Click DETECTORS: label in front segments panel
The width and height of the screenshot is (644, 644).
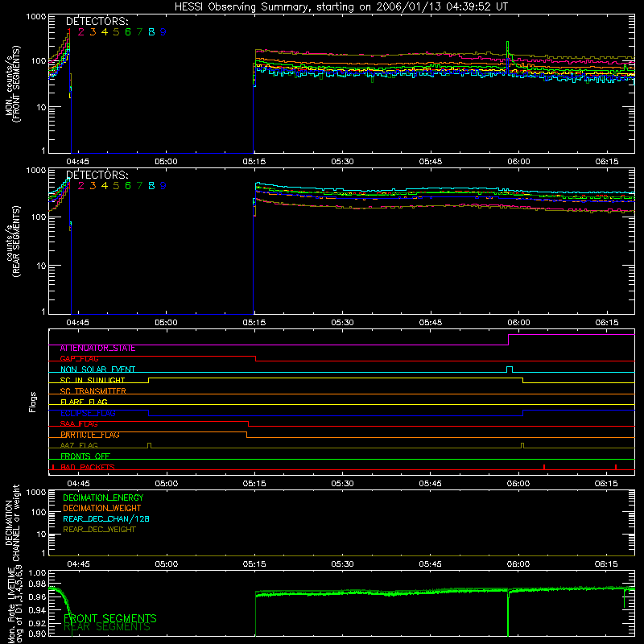click(x=97, y=21)
